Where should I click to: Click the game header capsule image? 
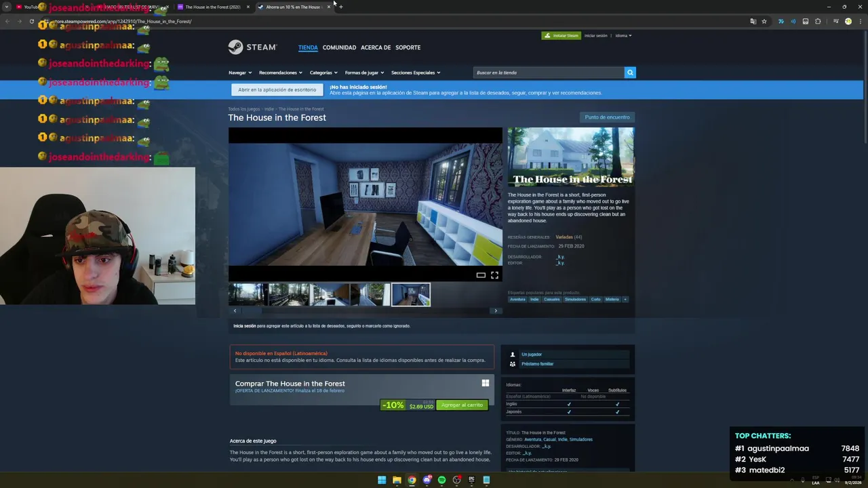571,157
